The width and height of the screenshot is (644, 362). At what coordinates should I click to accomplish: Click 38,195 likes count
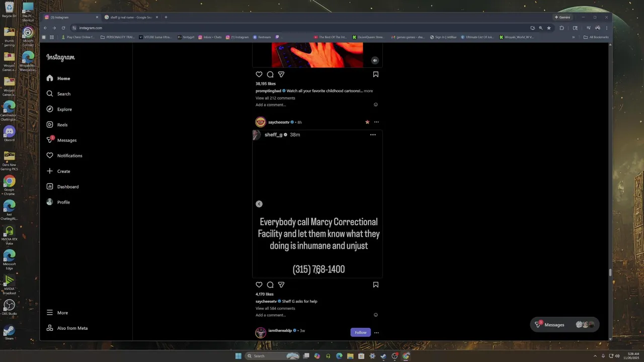266,84
